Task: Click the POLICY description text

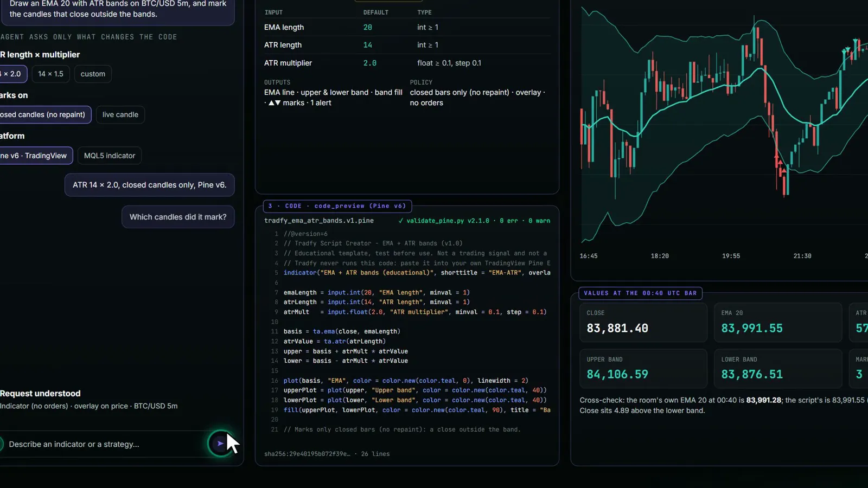Action: (x=477, y=98)
